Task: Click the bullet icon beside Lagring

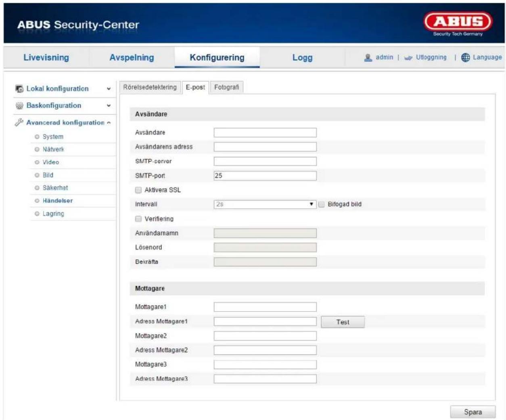Action: [x=37, y=214]
